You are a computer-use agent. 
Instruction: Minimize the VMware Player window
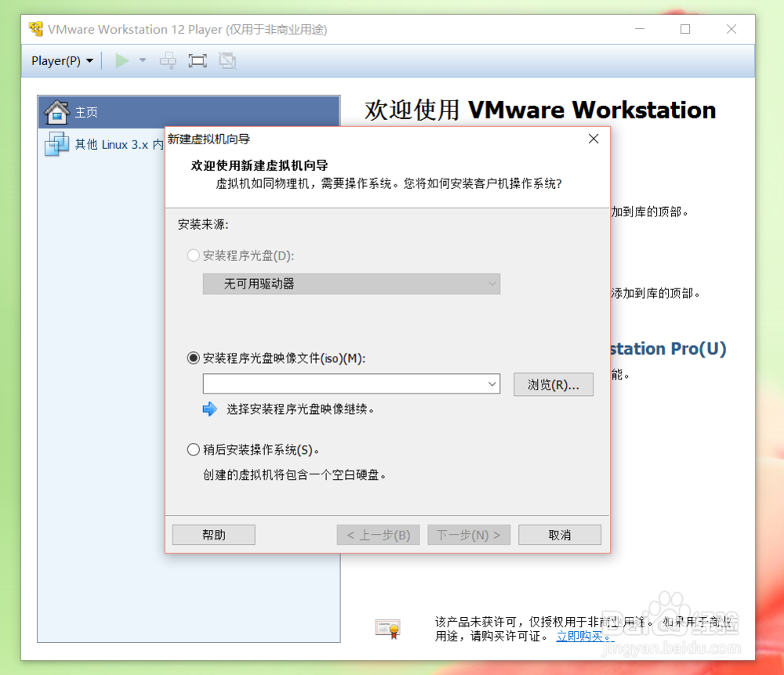(x=640, y=29)
